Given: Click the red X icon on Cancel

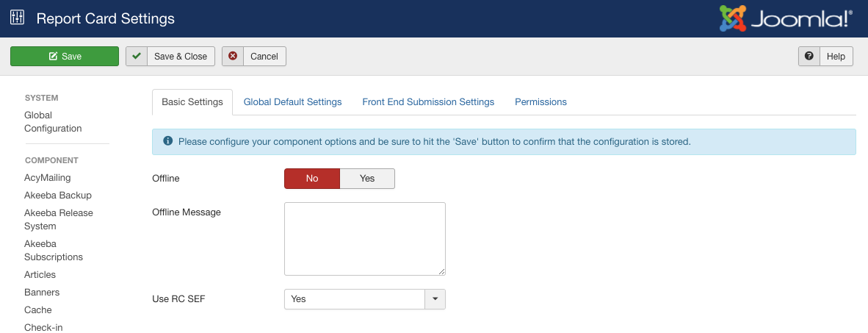Looking at the screenshot, I should [233, 56].
